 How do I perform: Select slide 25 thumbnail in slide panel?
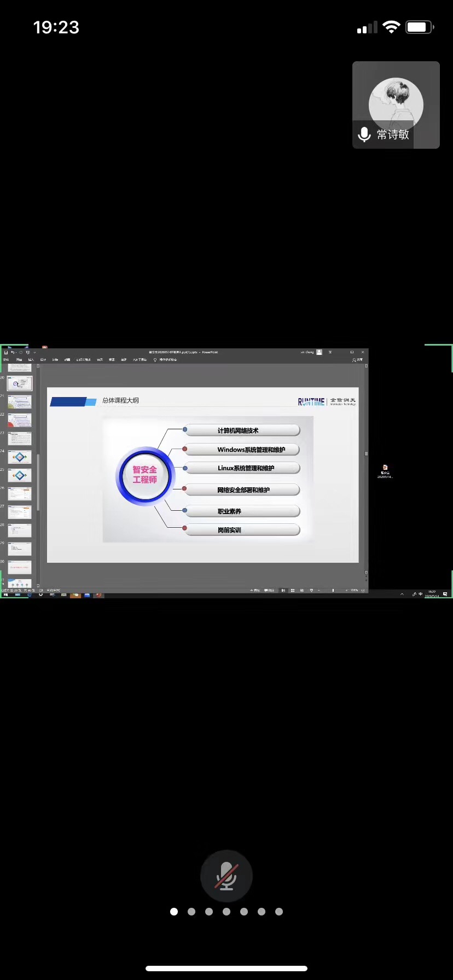pos(20,475)
